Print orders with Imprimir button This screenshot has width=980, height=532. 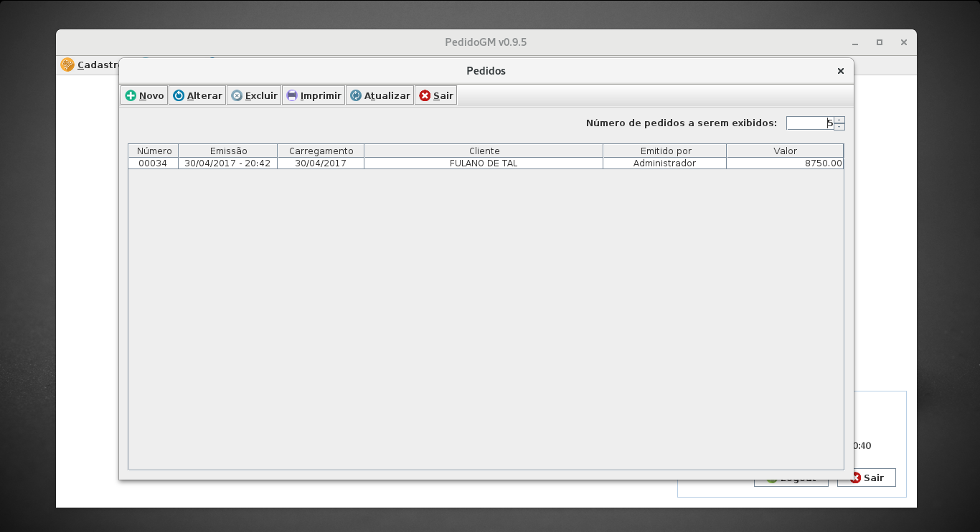tap(314, 95)
